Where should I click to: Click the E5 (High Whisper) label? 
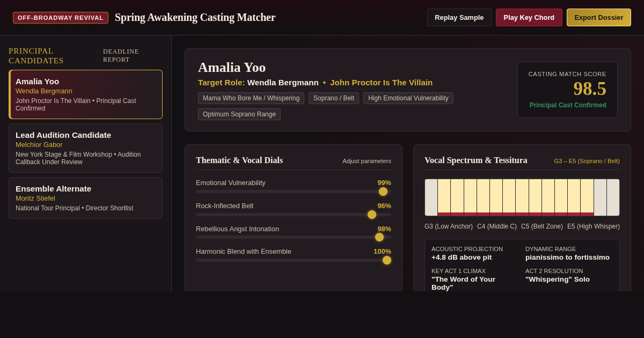(x=594, y=226)
